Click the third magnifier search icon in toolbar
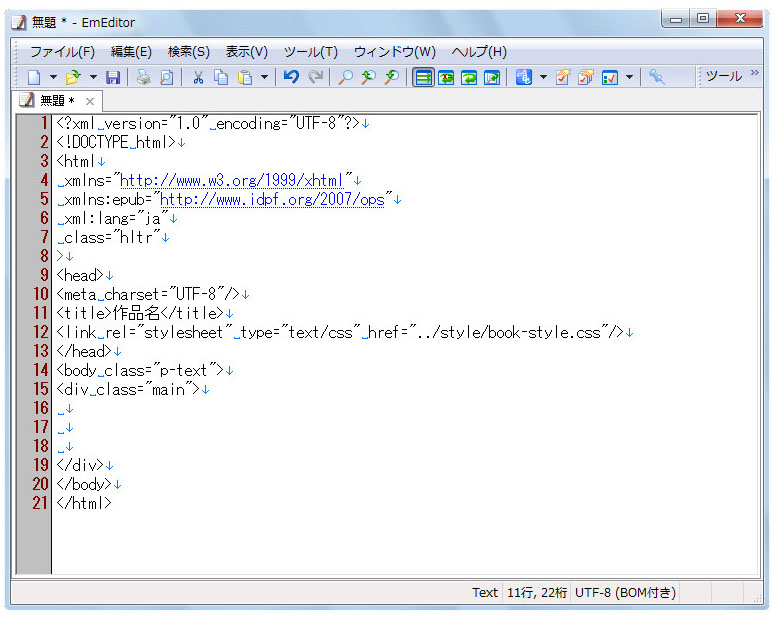Screen dimensions: 776x619 click(x=392, y=77)
